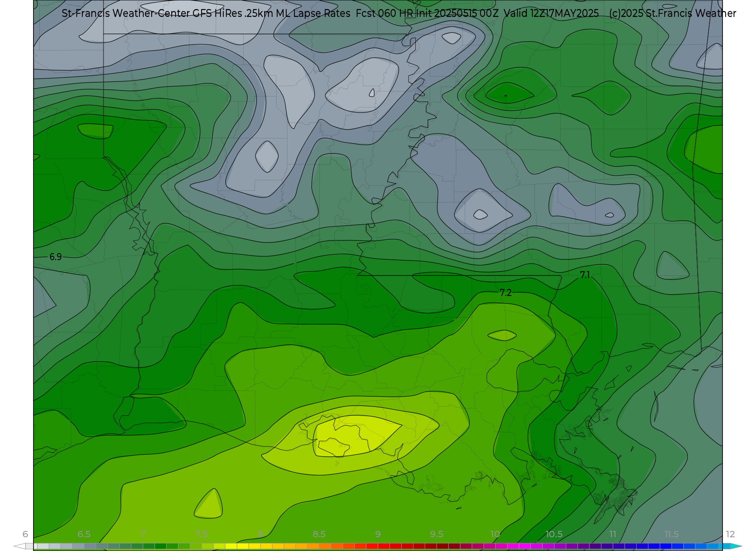Click the colorbar tick label 8.5
This screenshot has height=551, width=756.
[319, 534]
